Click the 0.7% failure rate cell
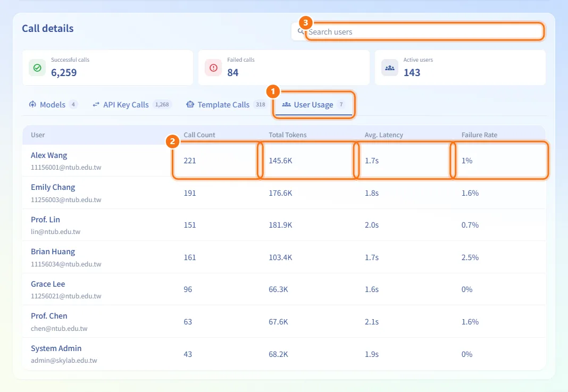 [x=470, y=225]
